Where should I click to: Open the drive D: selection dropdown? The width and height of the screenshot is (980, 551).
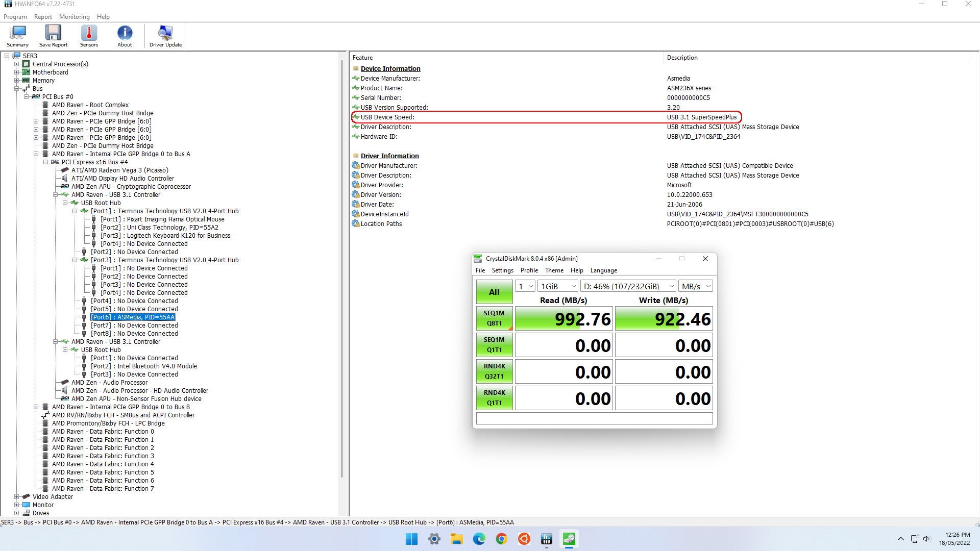point(628,286)
